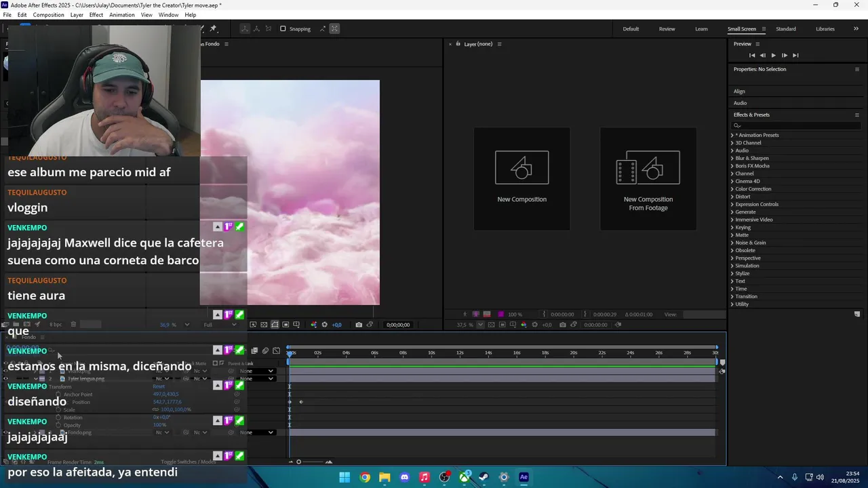Switch to Standard workspace
The height and width of the screenshot is (488, 868).
coord(786,29)
